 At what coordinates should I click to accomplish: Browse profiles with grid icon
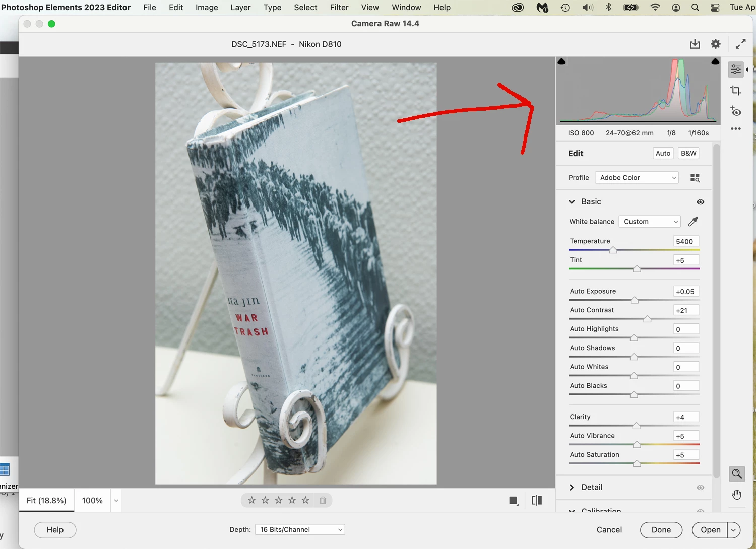[x=695, y=178]
